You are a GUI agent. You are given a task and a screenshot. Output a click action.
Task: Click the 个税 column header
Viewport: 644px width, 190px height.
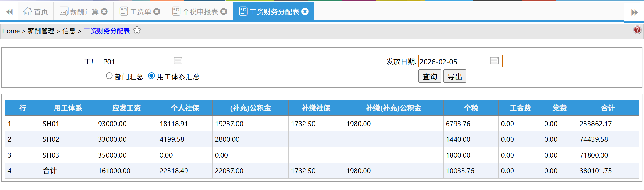click(471, 108)
